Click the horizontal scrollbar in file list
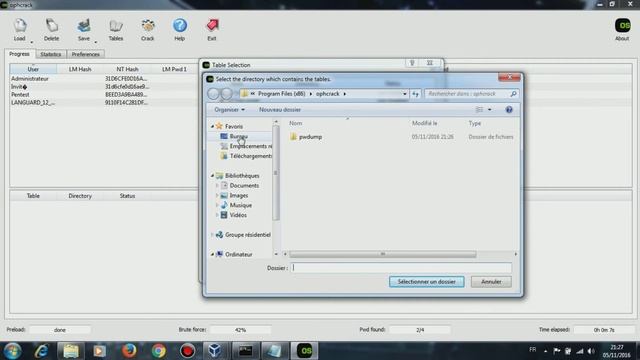Image resolution: width=640 pixels, height=360 pixels. tap(382, 254)
